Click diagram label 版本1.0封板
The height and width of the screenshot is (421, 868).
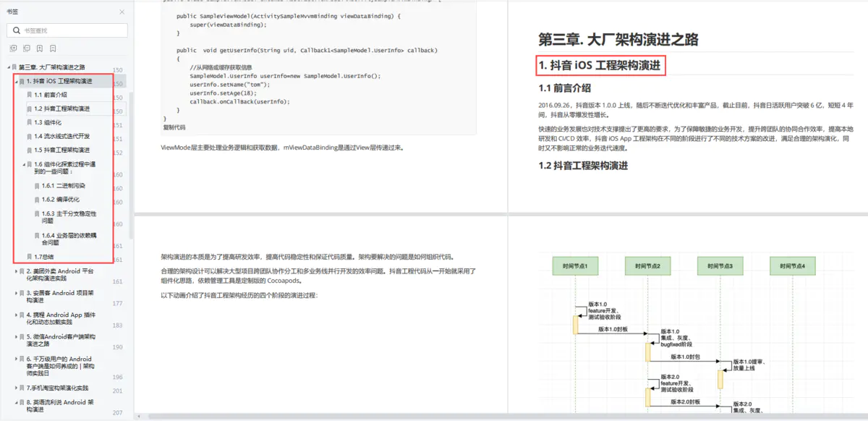pyautogui.click(x=613, y=329)
